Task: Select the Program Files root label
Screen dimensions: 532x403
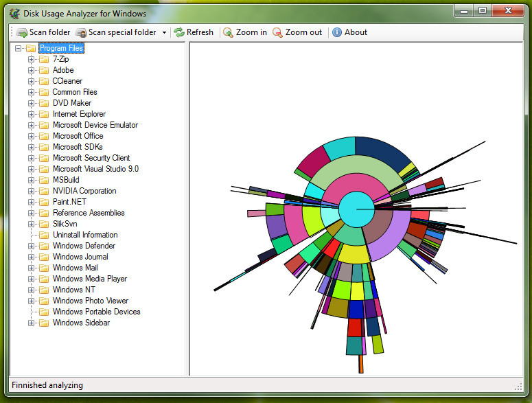Action: coord(61,48)
